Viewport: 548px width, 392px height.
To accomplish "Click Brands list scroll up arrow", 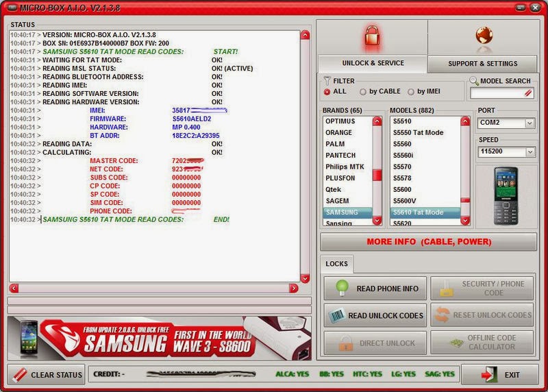I will [x=377, y=121].
